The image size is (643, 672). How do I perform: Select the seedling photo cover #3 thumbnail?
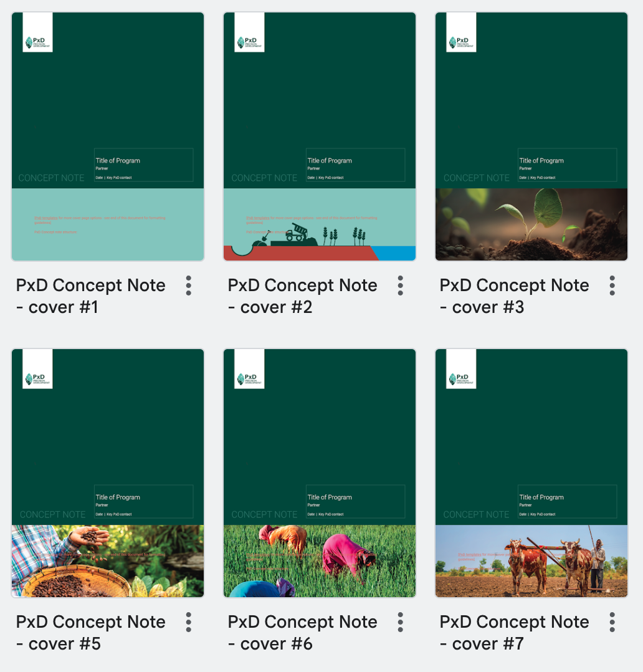pos(531,137)
